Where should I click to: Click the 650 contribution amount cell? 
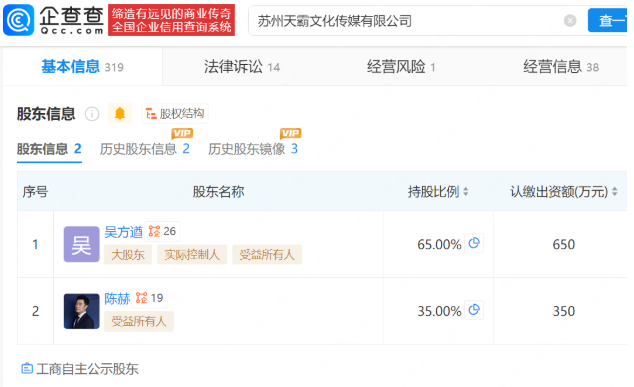tap(564, 244)
